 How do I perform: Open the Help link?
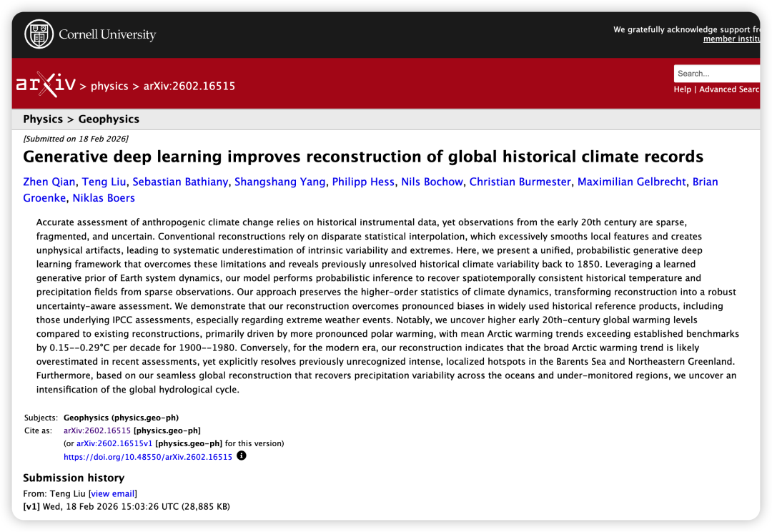coord(683,89)
